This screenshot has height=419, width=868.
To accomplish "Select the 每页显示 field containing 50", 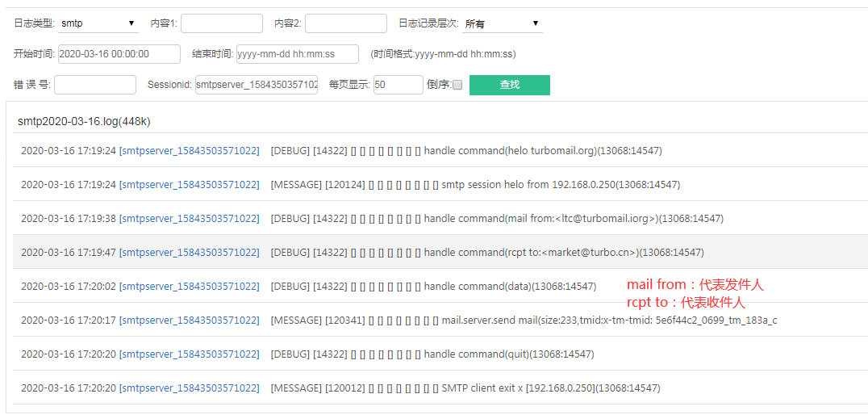I will click(x=398, y=85).
